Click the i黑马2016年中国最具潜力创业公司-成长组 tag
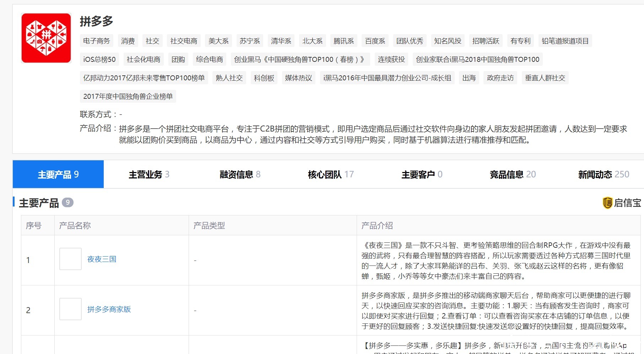The height and width of the screenshot is (354, 644). 387,78
